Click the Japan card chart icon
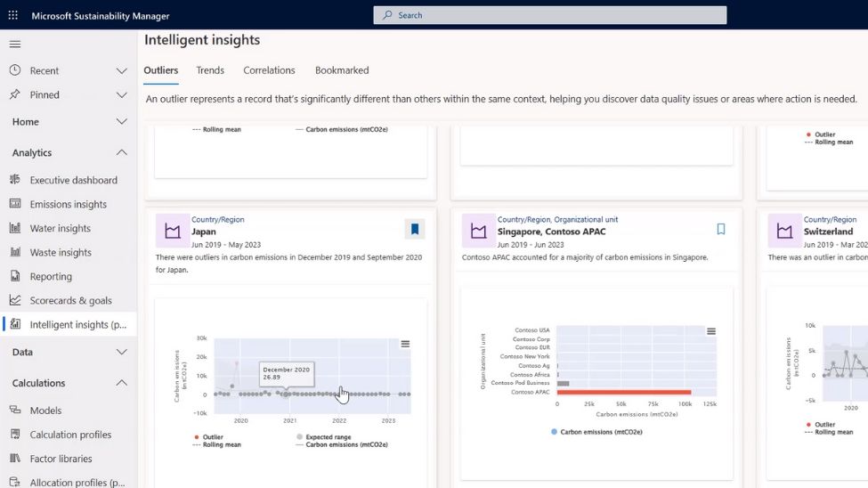Viewport: 868px width, 488px height. 172,231
